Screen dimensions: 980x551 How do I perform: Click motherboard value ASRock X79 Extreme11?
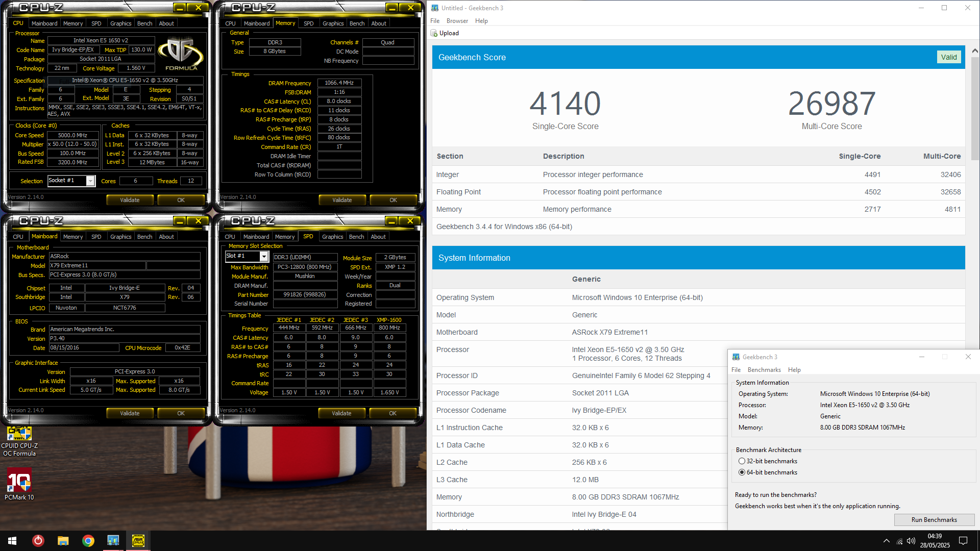pos(609,332)
